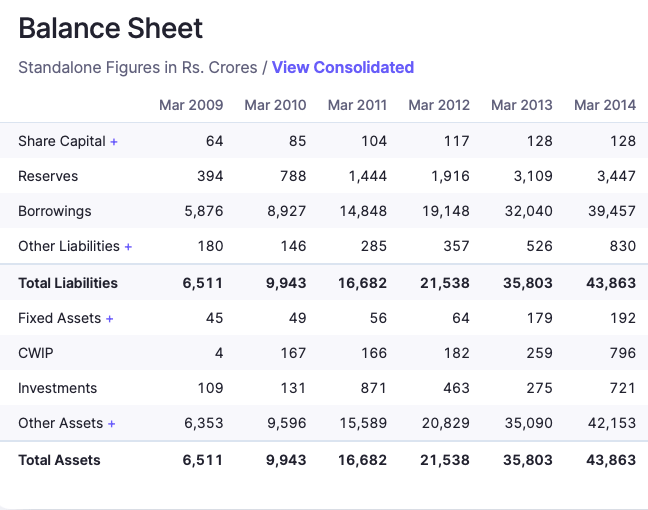Click the Borrowings row label
The height and width of the screenshot is (510, 648).
click(x=55, y=211)
